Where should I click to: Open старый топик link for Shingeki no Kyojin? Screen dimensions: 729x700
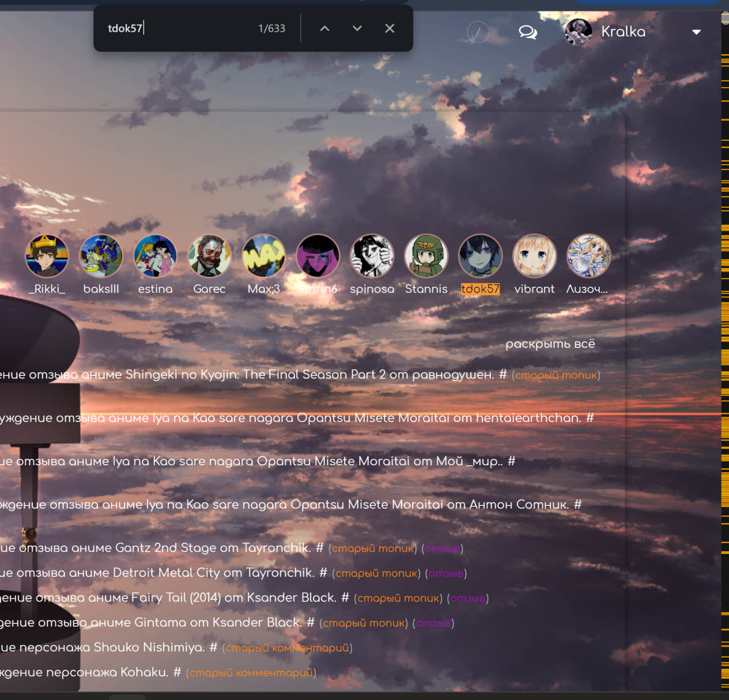point(556,375)
